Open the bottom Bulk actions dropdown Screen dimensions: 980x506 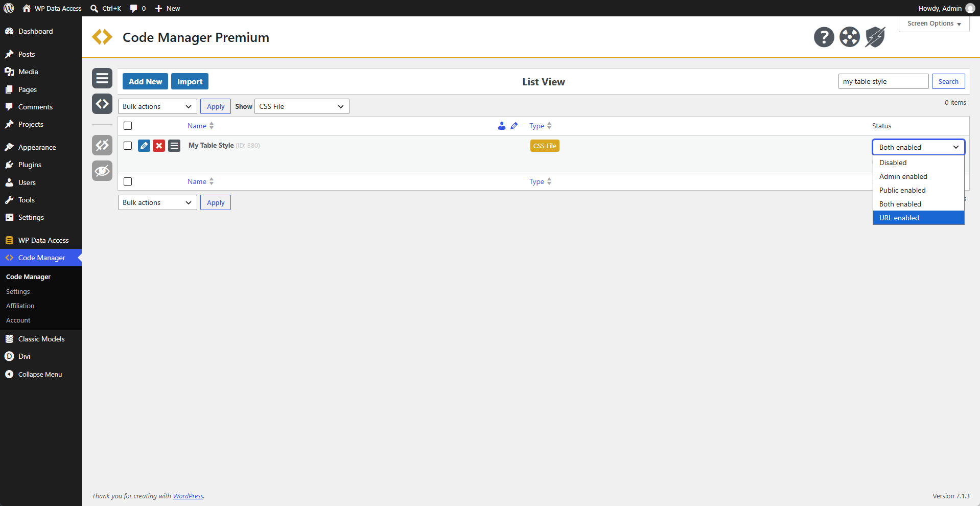pyautogui.click(x=157, y=202)
